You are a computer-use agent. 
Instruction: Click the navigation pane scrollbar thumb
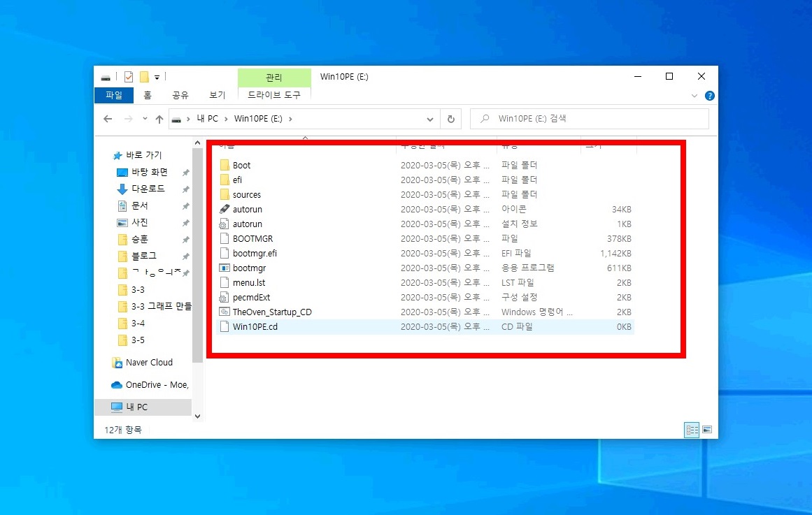197,255
